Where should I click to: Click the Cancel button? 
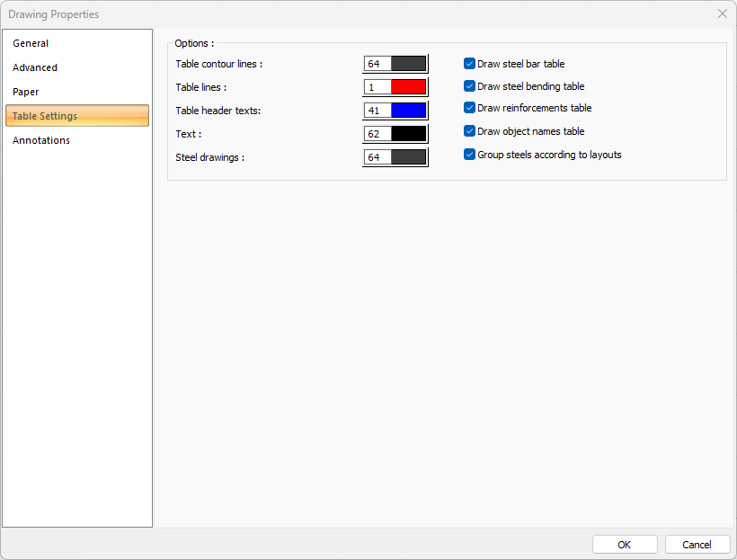tap(697, 545)
